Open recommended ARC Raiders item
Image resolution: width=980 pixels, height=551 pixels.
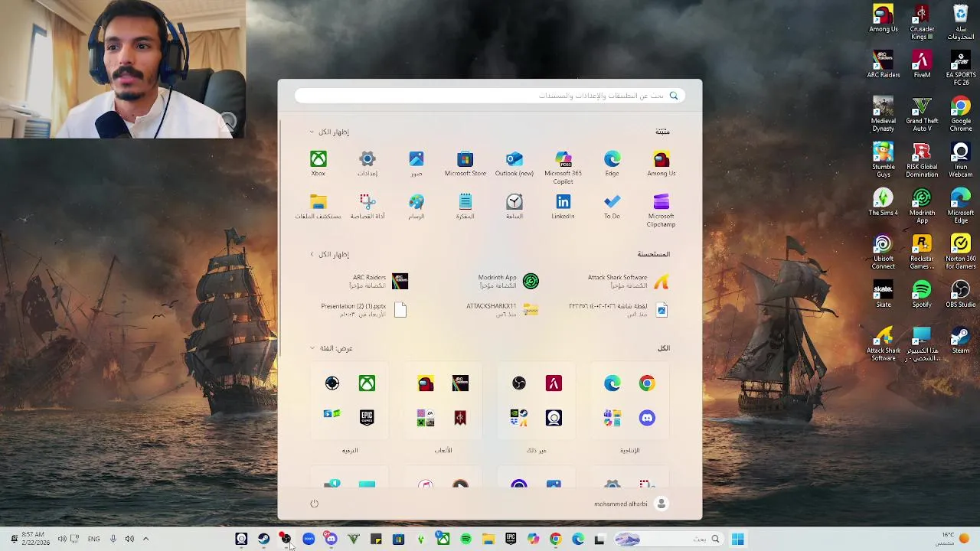pyautogui.click(x=378, y=281)
